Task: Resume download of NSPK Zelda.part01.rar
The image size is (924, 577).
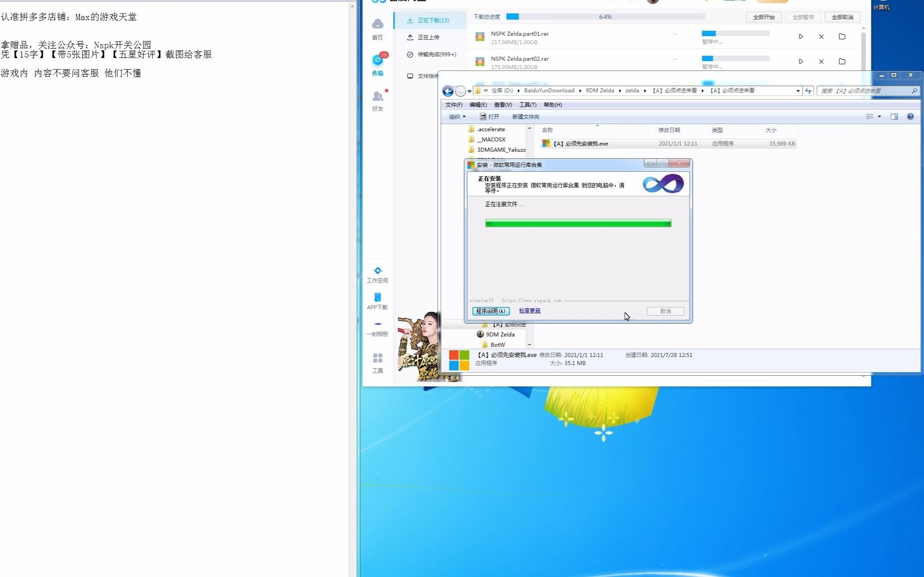Action: tap(801, 37)
